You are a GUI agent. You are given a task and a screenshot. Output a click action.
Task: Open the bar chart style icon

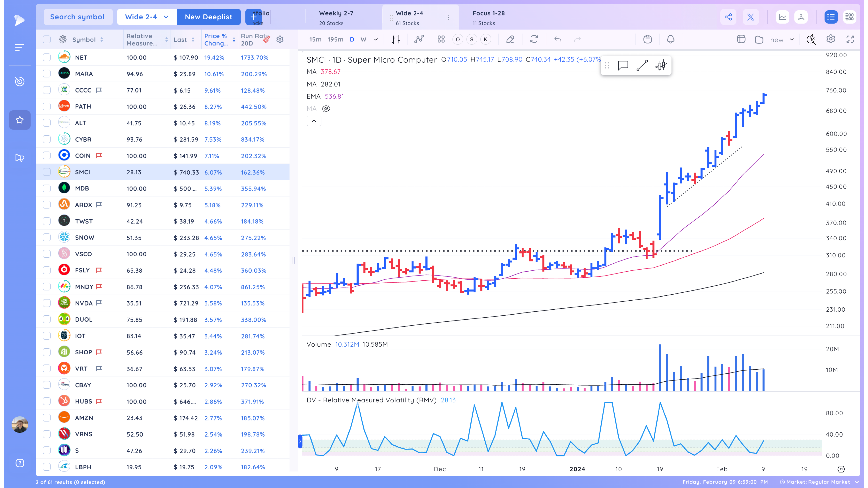click(396, 39)
